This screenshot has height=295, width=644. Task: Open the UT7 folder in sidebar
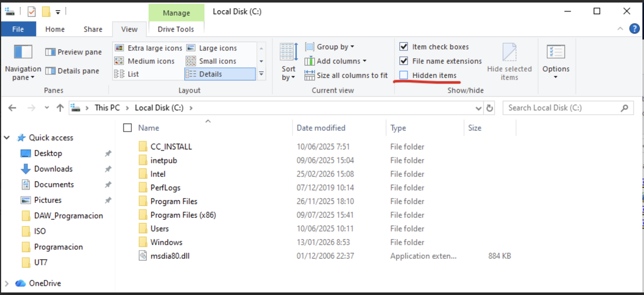click(x=41, y=263)
